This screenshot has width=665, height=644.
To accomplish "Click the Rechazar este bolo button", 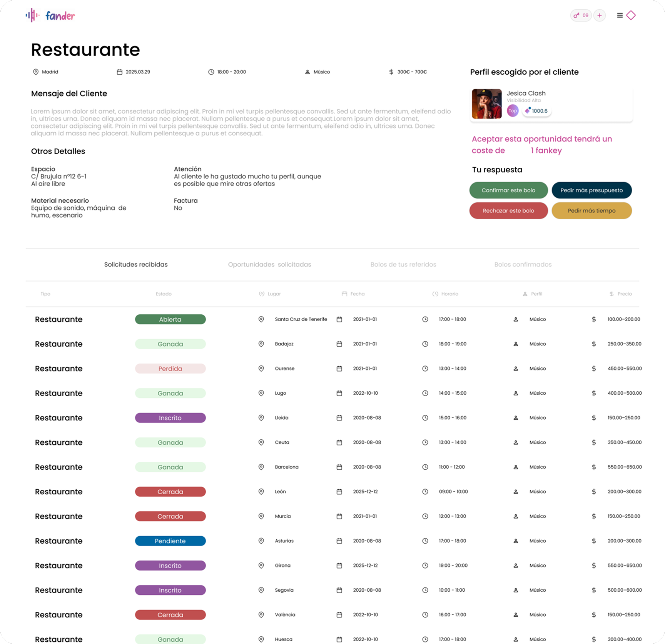I will coord(508,210).
